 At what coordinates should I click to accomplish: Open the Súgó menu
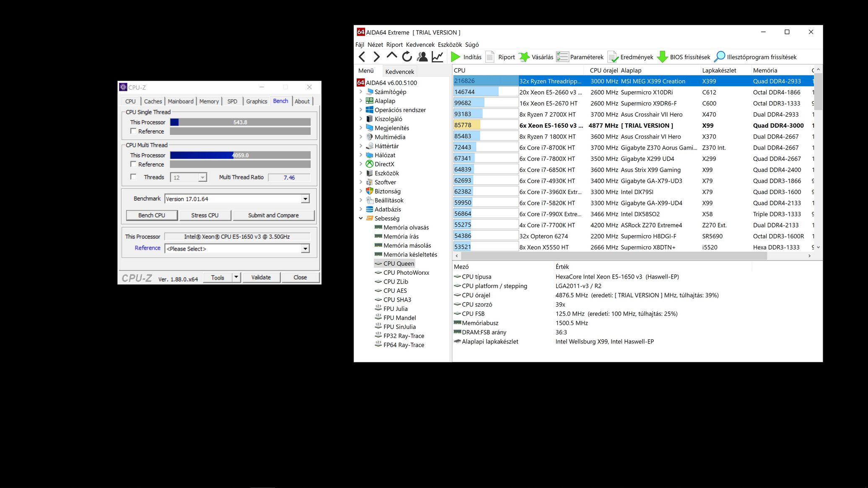(472, 45)
